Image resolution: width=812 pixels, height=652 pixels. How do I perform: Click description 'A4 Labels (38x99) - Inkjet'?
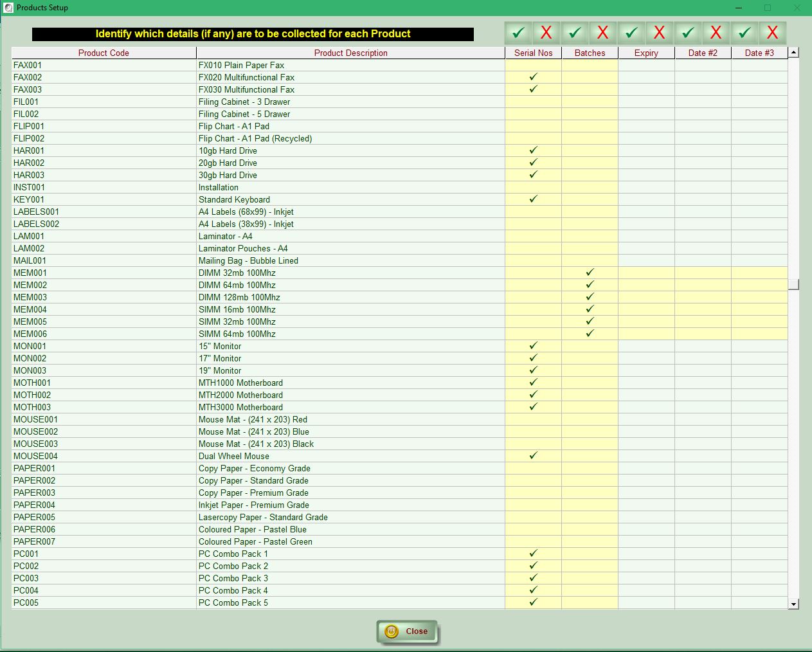pos(246,224)
